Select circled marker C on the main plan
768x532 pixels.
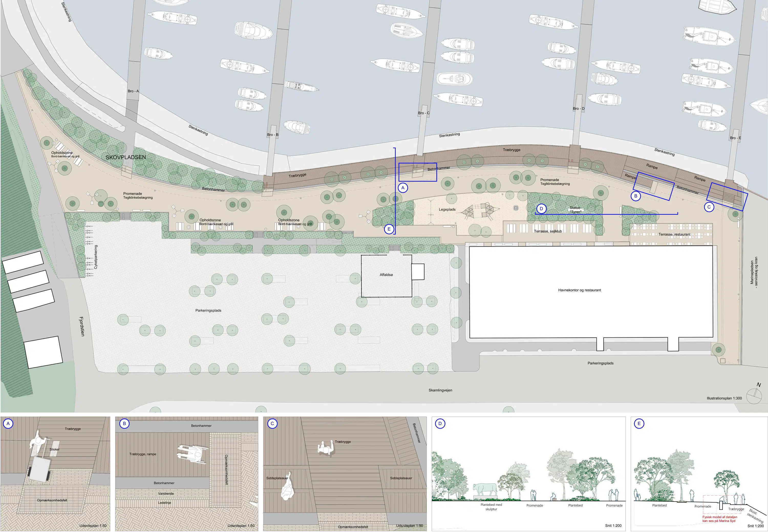tap(709, 207)
